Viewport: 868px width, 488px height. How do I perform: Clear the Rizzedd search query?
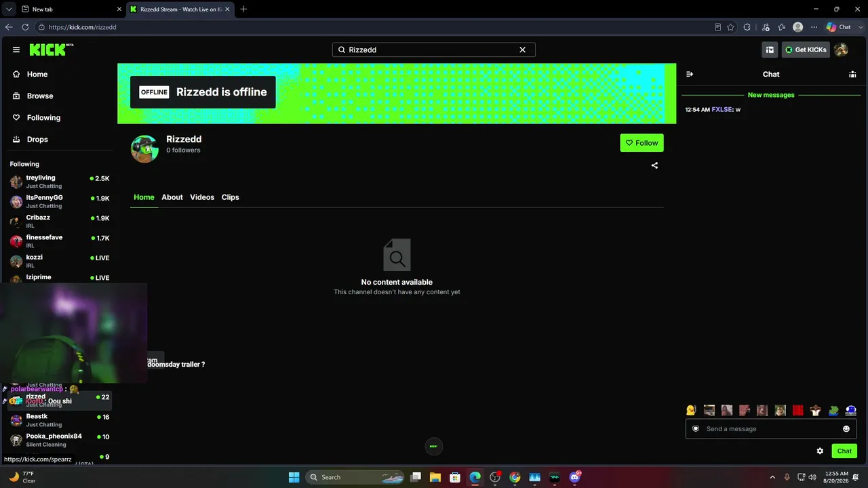[x=522, y=49]
